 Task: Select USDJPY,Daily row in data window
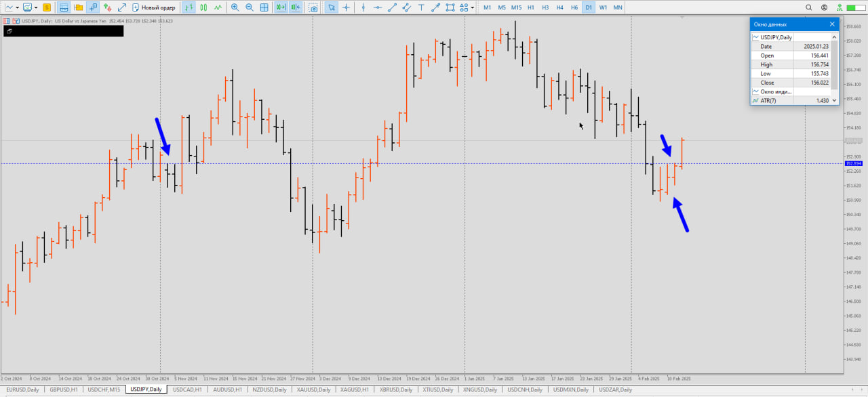(x=791, y=37)
